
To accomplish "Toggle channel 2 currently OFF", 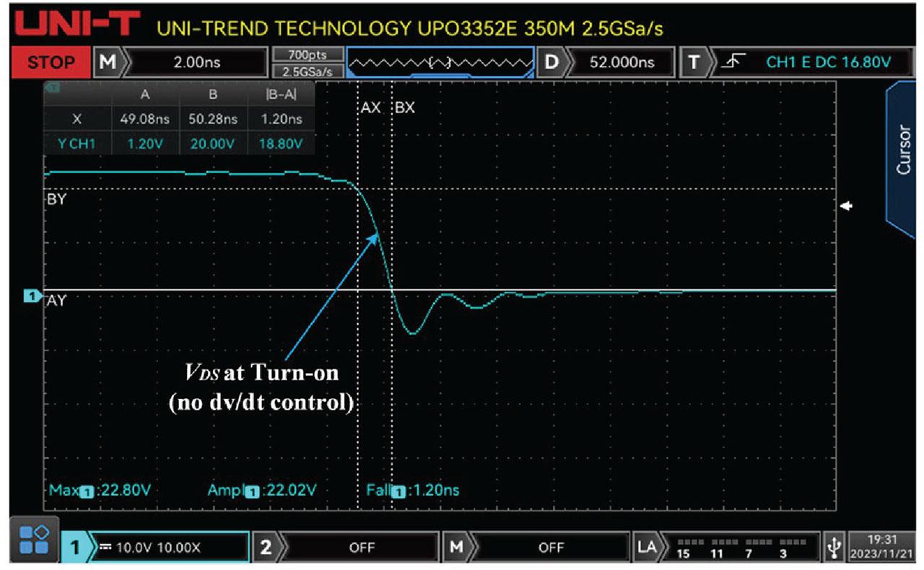I will click(x=361, y=548).
